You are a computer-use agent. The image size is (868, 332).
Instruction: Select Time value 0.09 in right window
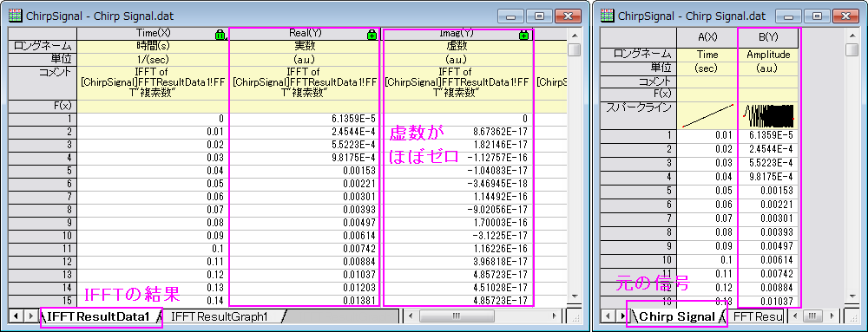pos(707,245)
